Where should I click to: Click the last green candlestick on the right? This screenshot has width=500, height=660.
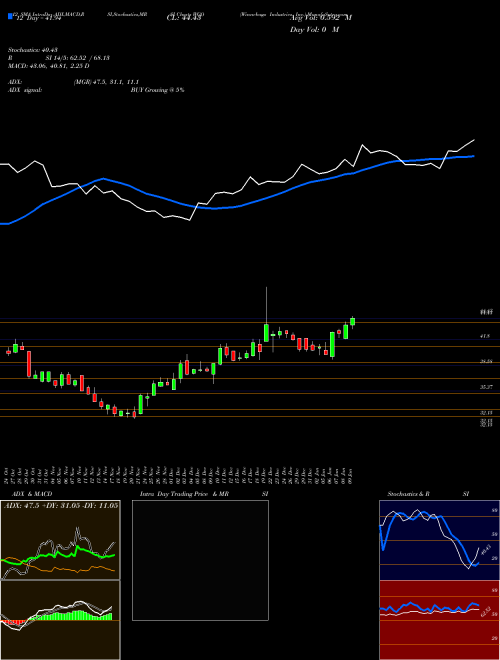coord(353,322)
